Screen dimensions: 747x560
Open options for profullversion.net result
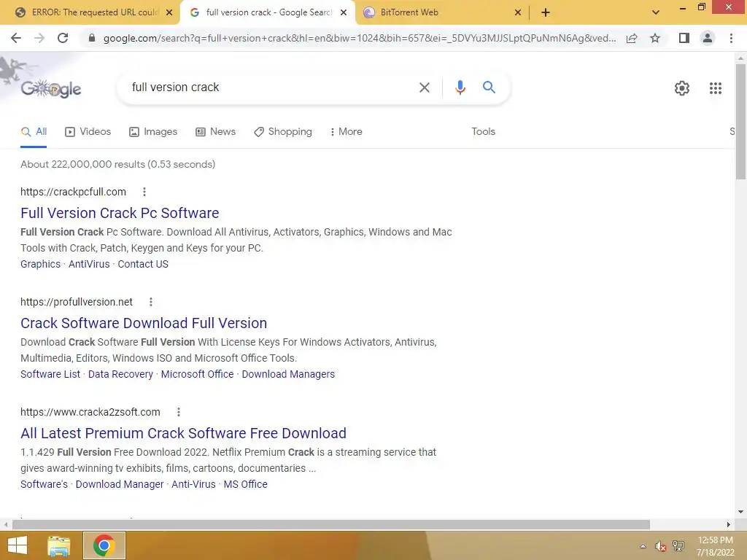click(151, 302)
